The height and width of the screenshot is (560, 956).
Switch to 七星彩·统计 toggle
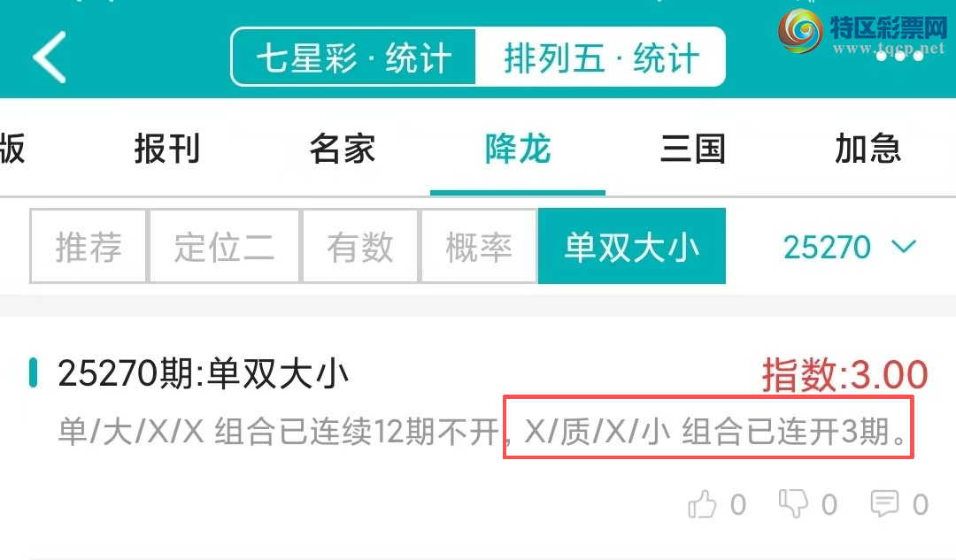(353, 58)
